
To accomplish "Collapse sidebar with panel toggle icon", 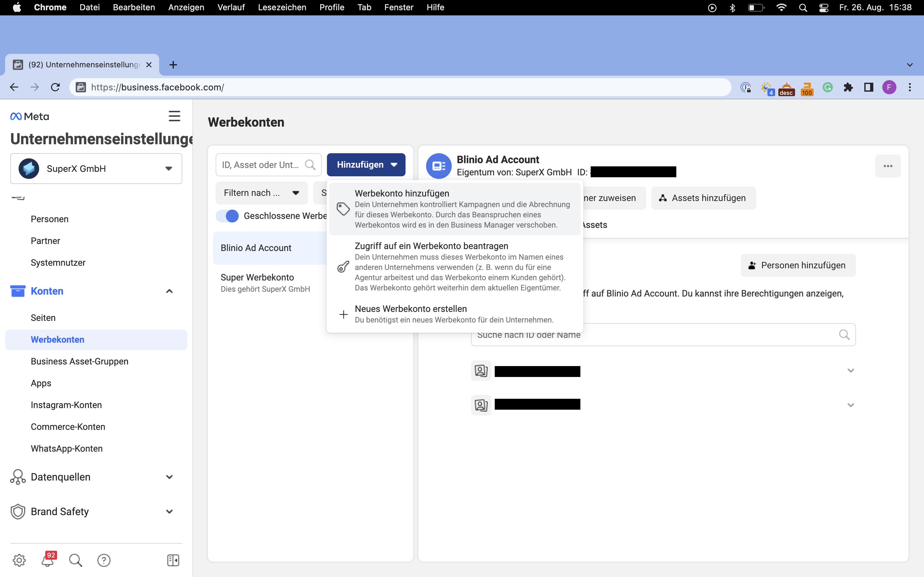I will point(173,560).
